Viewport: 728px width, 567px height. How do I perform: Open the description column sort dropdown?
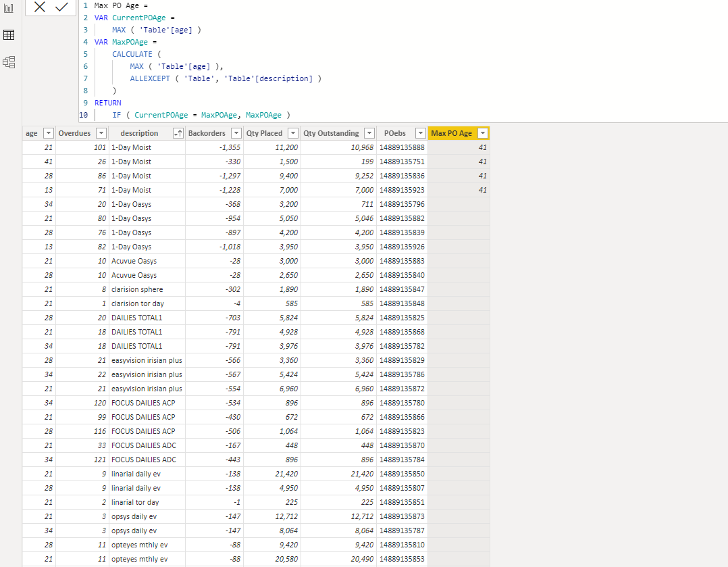[178, 133]
